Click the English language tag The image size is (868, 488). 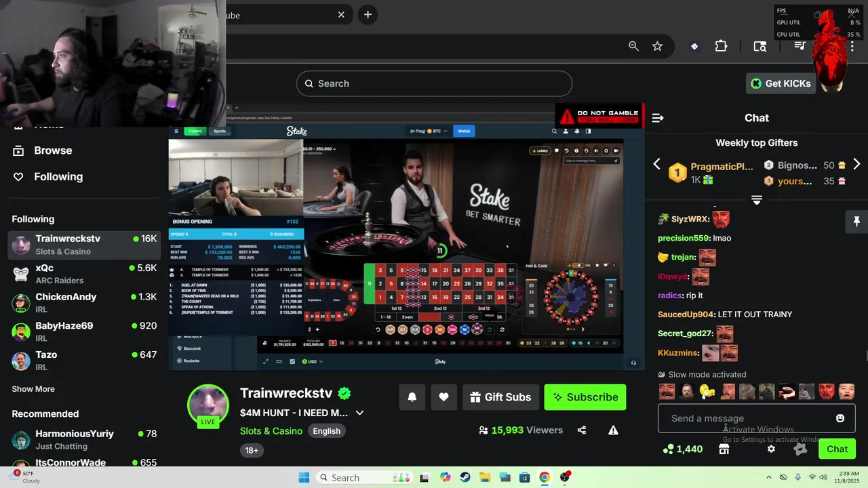coord(326,431)
